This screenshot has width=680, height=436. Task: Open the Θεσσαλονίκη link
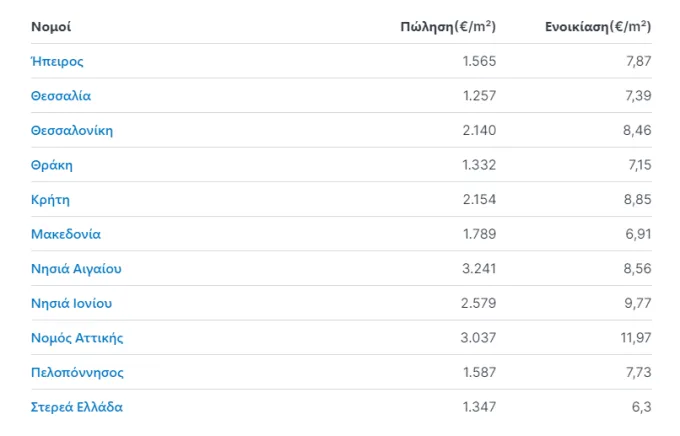72,130
